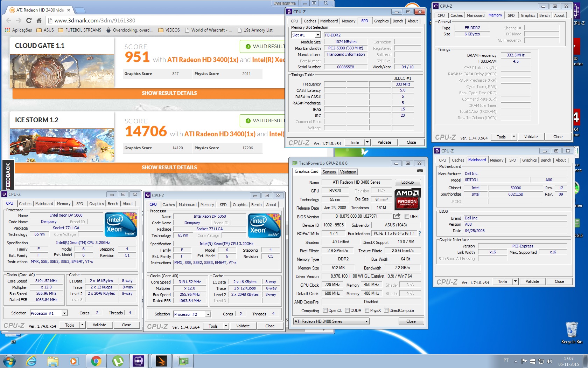The width and height of the screenshot is (588, 368).
Task: Click Chrome's forward navigation arrow
Action: point(19,21)
